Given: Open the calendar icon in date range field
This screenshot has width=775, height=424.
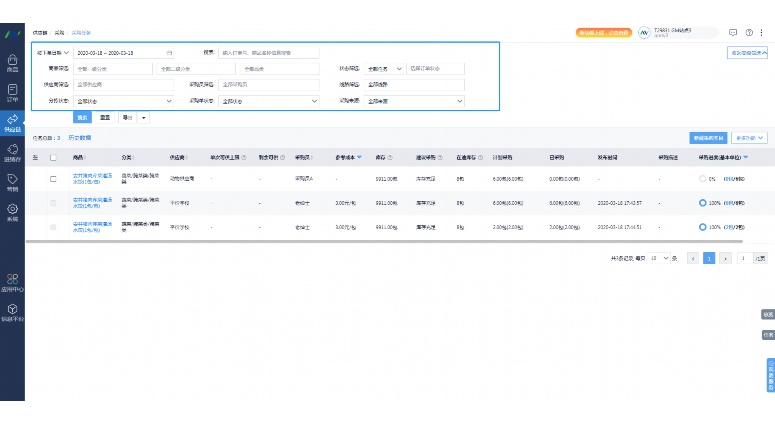Looking at the screenshot, I should (169, 52).
